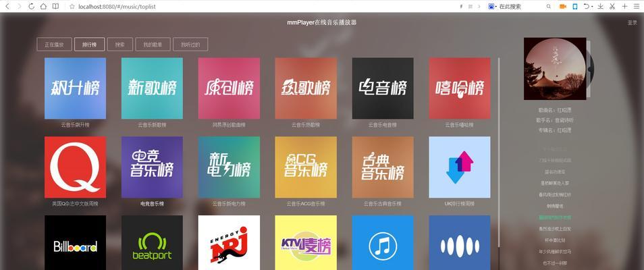Open the blue cover with white ovals

pos(460,242)
